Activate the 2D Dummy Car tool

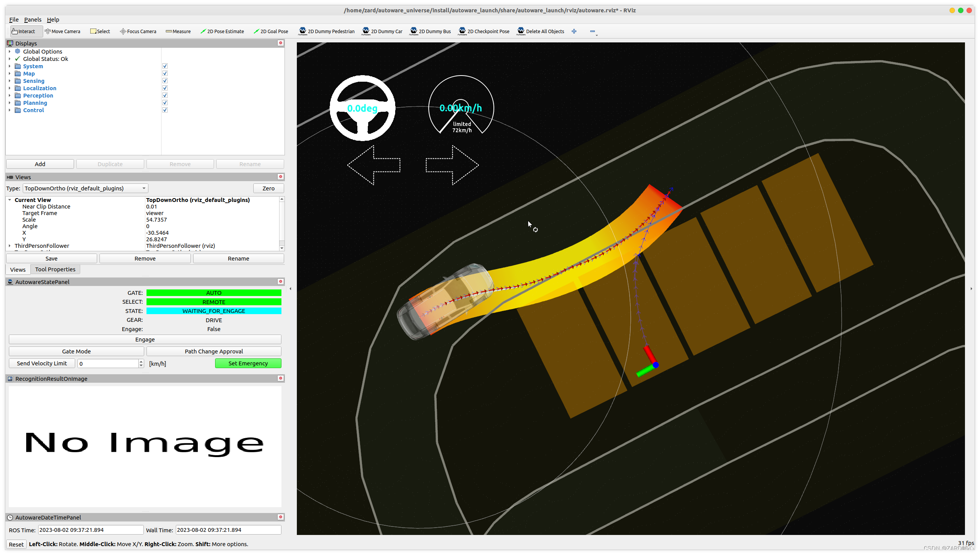click(382, 31)
